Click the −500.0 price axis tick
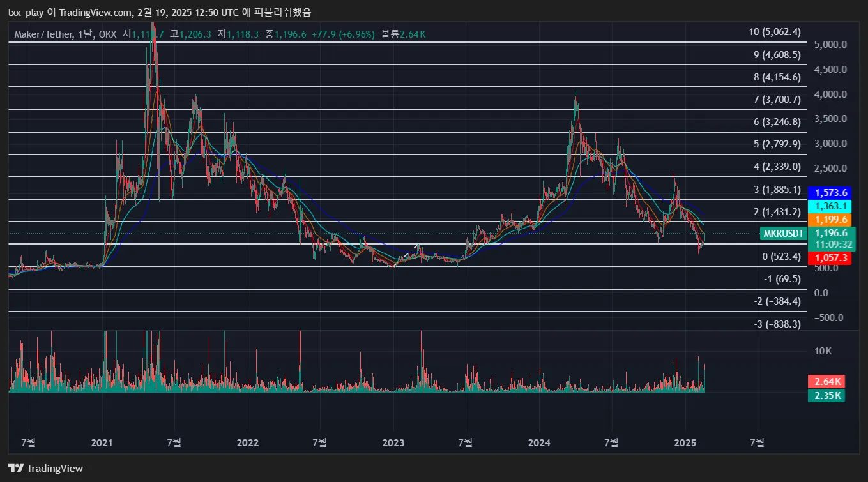 828,318
